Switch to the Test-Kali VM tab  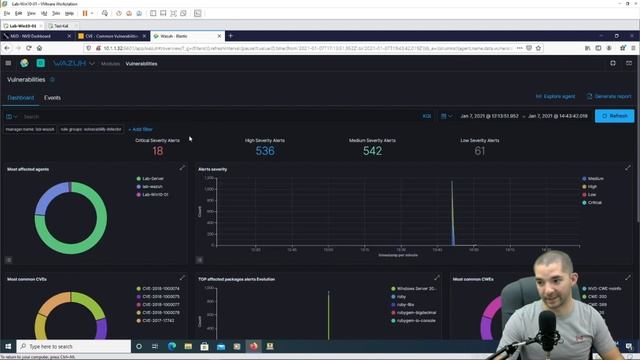coord(61,26)
